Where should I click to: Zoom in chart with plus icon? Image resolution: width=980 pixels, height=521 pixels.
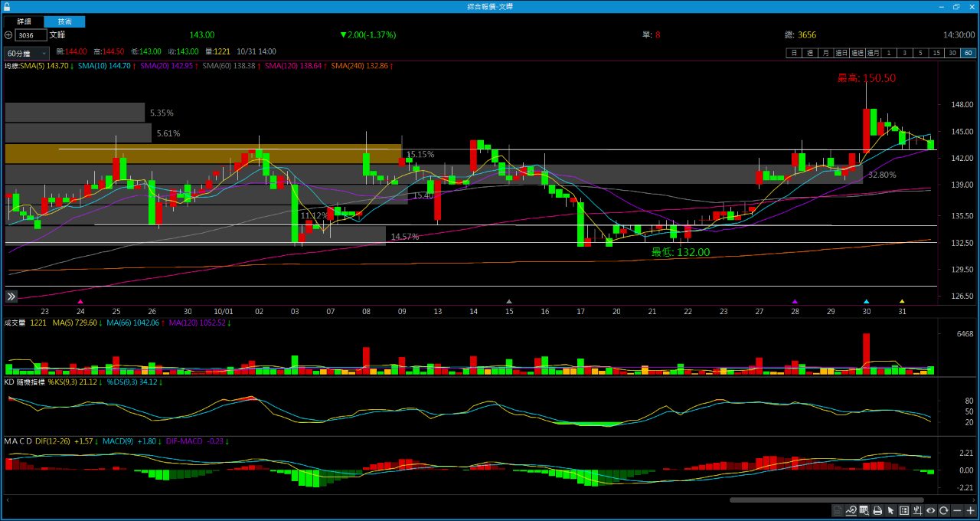(x=970, y=511)
